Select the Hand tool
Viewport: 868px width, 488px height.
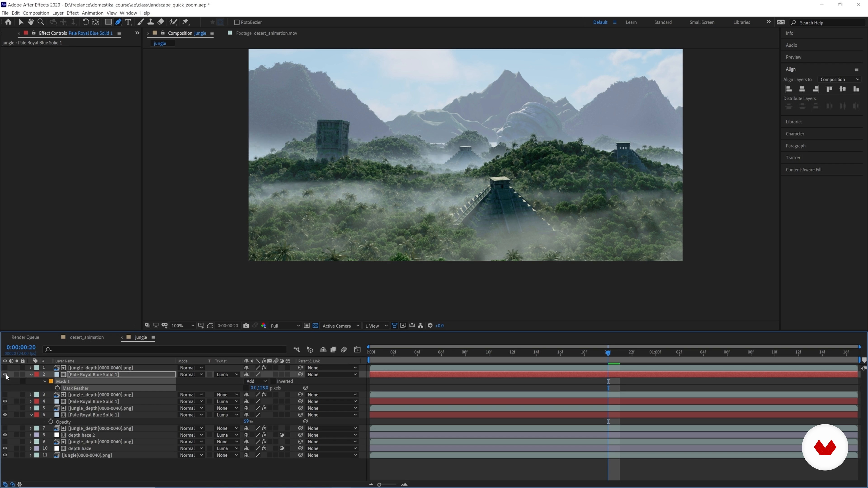coord(31,22)
